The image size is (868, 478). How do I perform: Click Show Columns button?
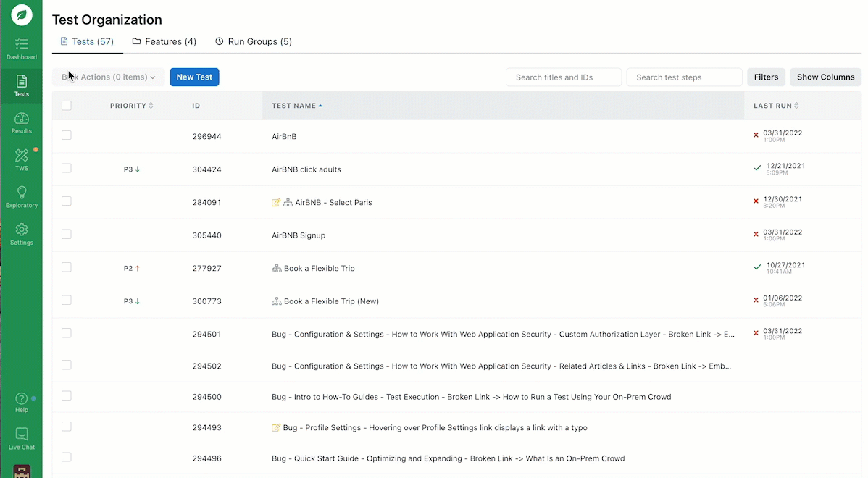coord(825,77)
